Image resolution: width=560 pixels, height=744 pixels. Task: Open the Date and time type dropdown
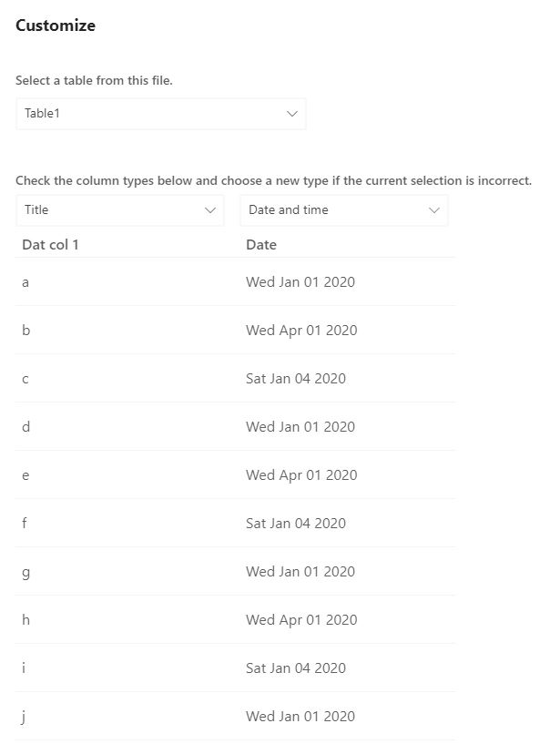click(343, 209)
